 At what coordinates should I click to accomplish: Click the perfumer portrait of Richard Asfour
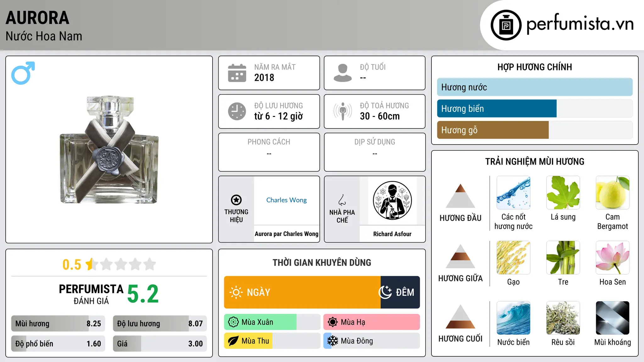(392, 200)
